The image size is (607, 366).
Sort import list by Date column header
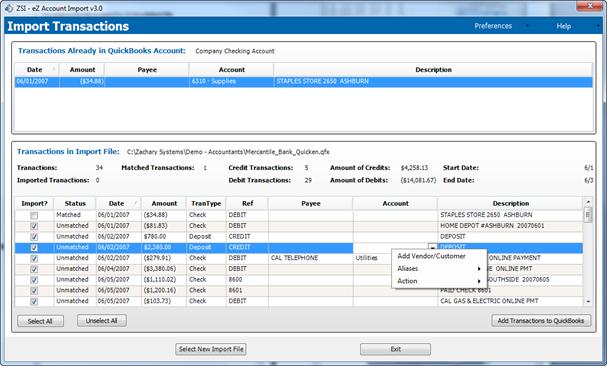tap(118, 203)
